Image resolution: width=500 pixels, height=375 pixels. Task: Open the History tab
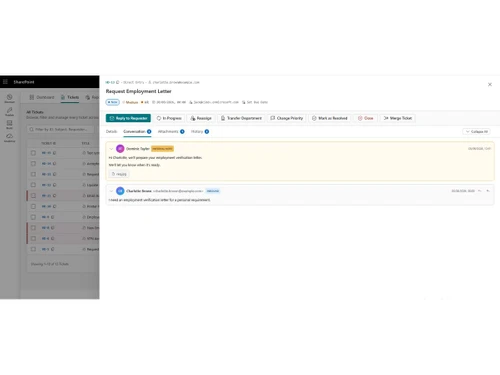click(x=200, y=132)
